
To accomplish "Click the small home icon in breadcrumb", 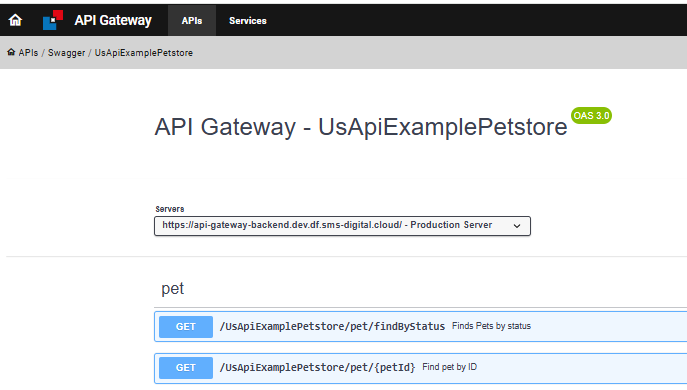I will click(11, 52).
